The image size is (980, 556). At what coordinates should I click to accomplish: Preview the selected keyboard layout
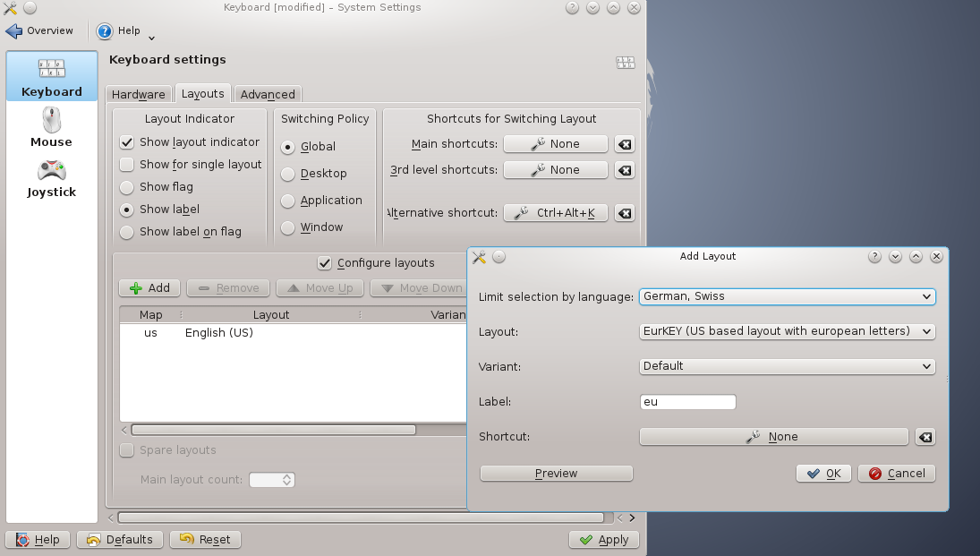pyautogui.click(x=557, y=474)
